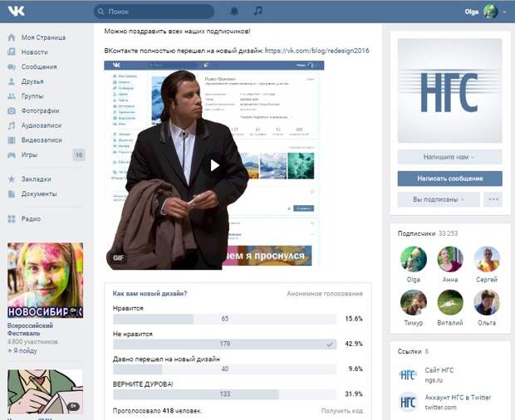
Task: Open Группы in the sidebar
Action: pos(32,96)
